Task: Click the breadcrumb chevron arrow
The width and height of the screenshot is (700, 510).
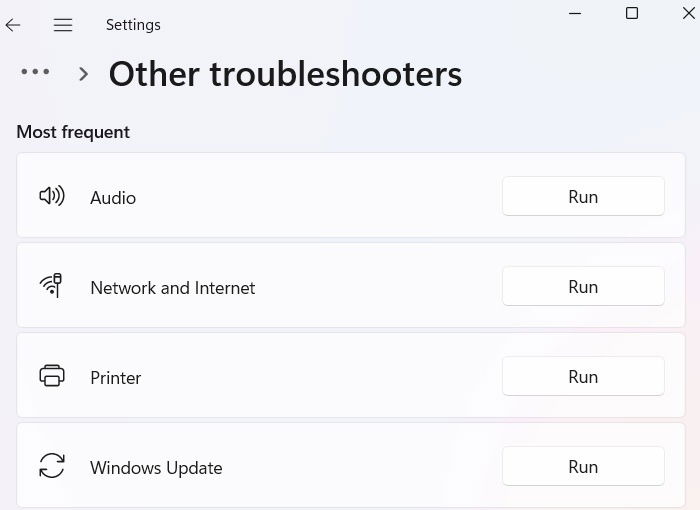Action: click(83, 74)
